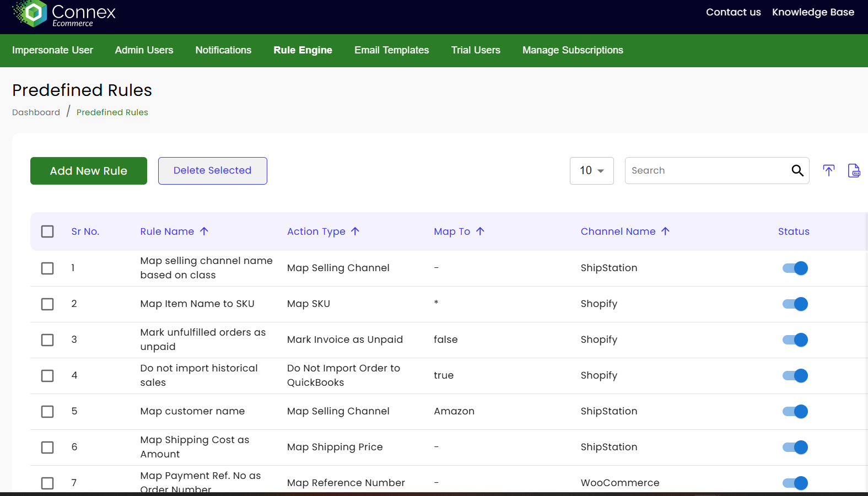Click 'Map Shipping Price' cell

click(335, 447)
